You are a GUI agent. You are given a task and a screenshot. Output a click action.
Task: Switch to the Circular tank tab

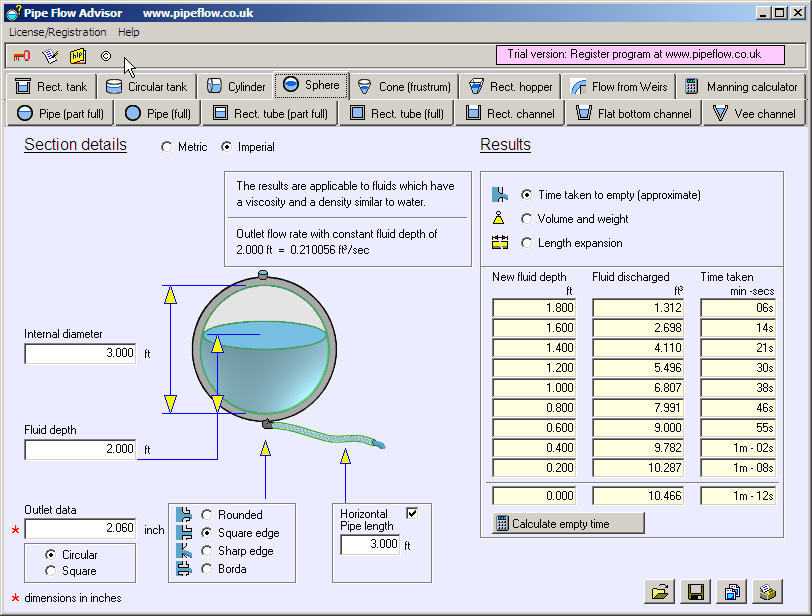pos(147,87)
